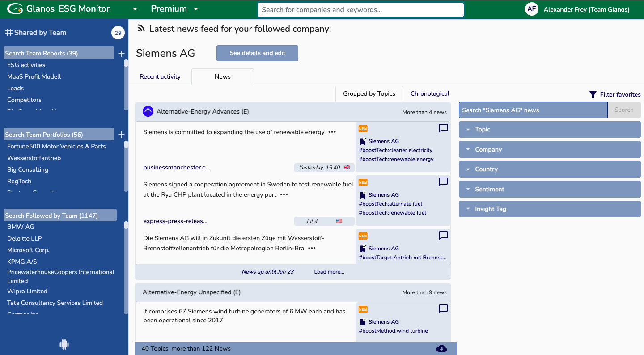Switch to Chronological view
Image resolution: width=644 pixels, height=355 pixels.
430,94
